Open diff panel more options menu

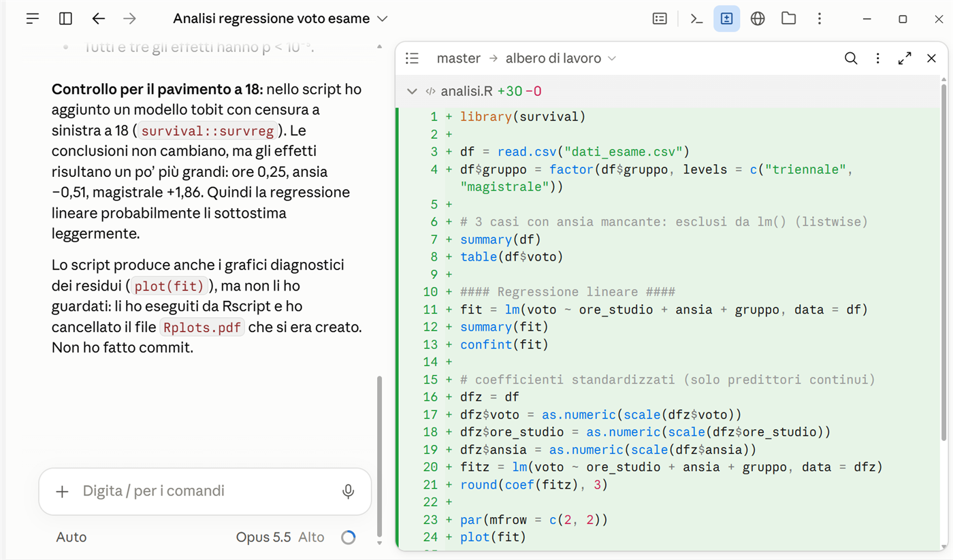[878, 59]
